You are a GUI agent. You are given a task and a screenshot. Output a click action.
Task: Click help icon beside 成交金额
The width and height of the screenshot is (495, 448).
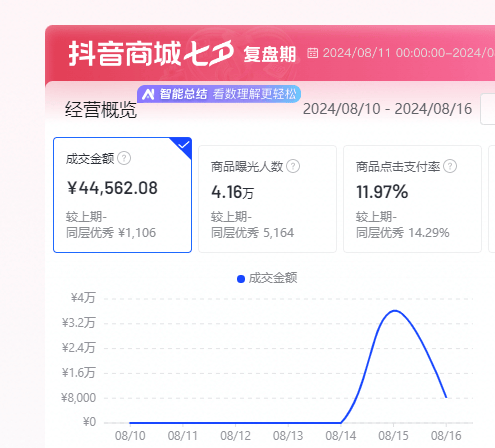[x=124, y=158]
